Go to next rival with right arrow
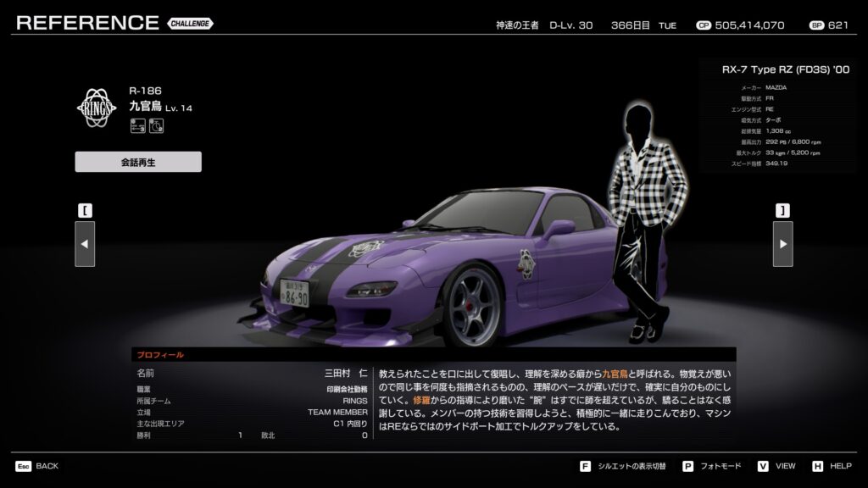 click(x=782, y=244)
